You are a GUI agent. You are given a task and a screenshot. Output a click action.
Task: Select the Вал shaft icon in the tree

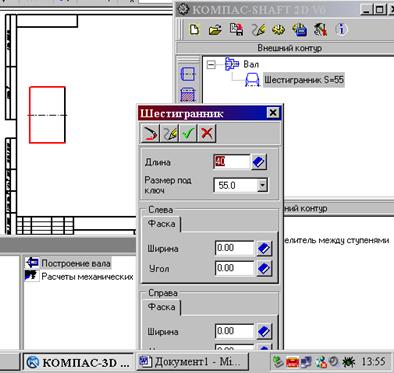click(232, 63)
